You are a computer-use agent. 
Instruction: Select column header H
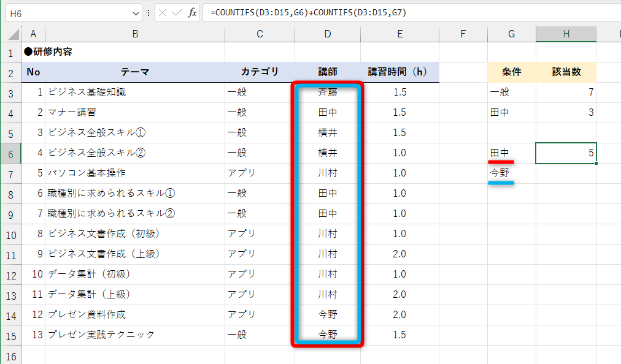pyautogui.click(x=565, y=34)
